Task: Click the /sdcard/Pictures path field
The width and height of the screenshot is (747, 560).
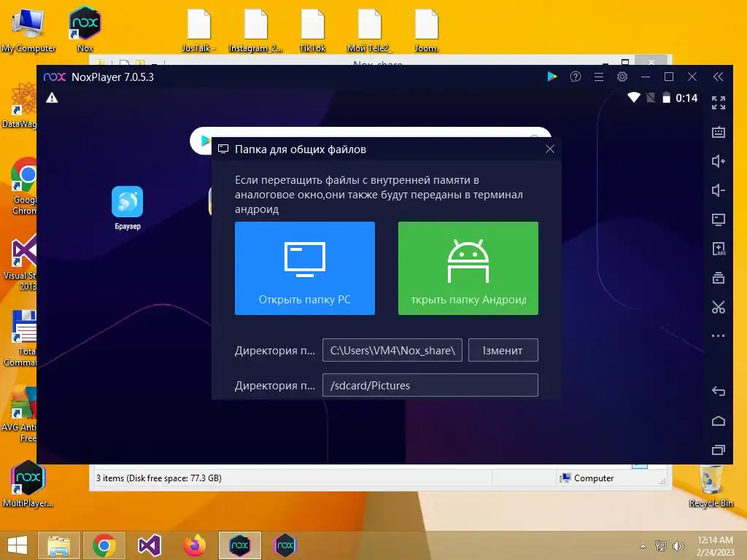Action: (x=430, y=385)
